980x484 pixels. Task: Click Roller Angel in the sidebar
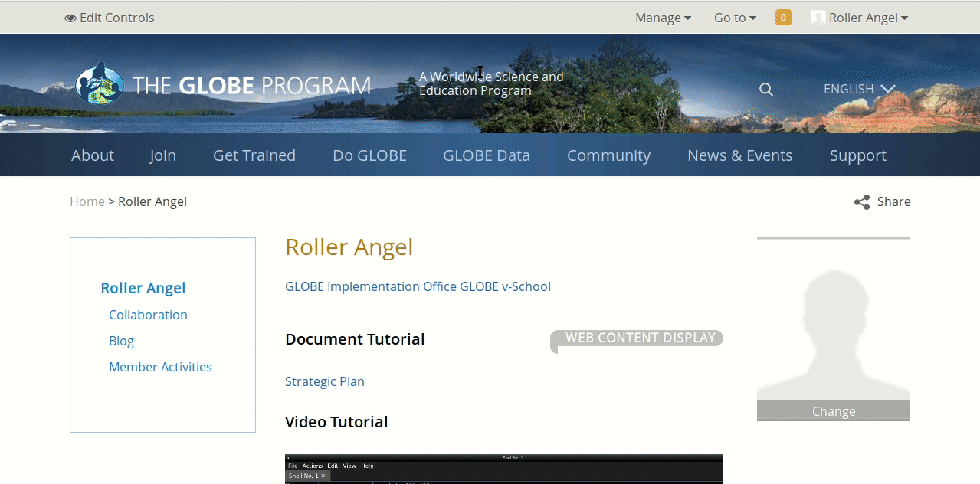click(143, 288)
